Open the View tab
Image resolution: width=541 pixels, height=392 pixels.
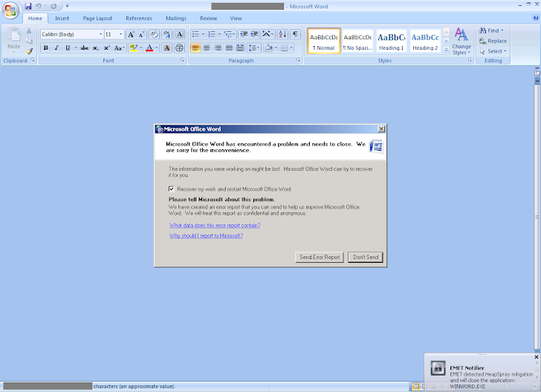coord(236,19)
